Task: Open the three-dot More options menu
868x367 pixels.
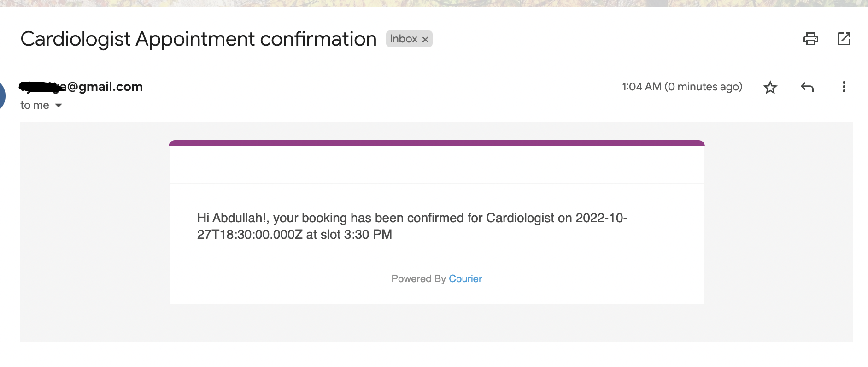Action: pyautogui.click(x=844, y=87)
